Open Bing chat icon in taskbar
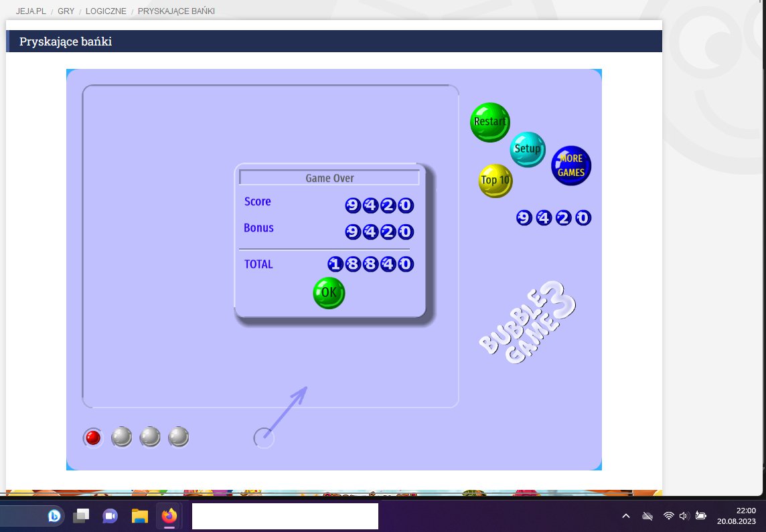This screenshot has height=532, width=766. pos(54,515)
